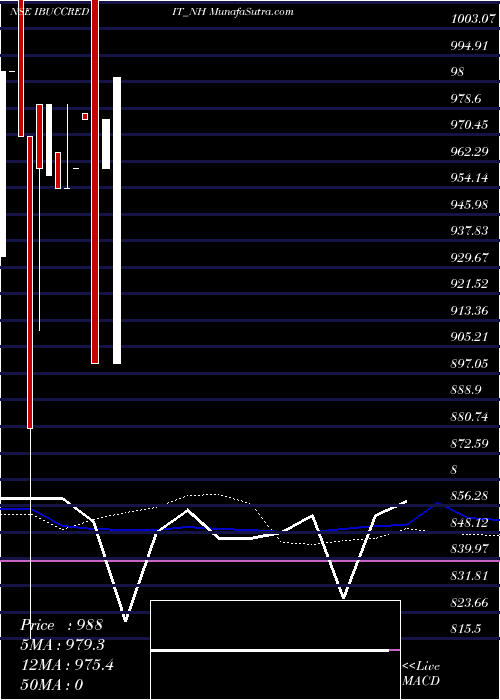This screenshot has width=500, height=700.
Task: Click the 897.05 price axis label
Action: point(469,364)
